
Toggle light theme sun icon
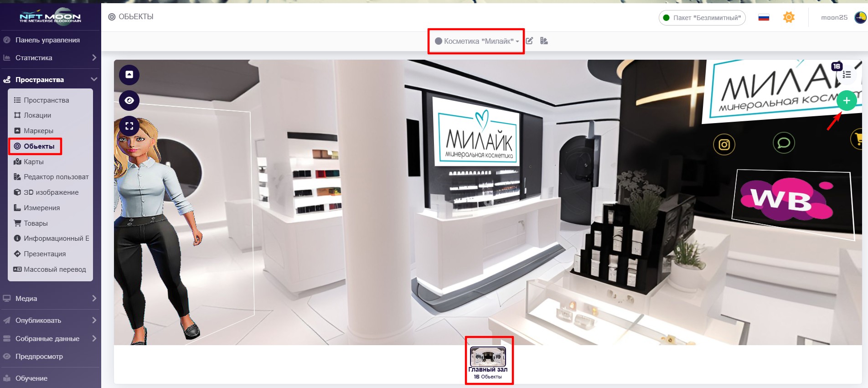pyautogui.click(x=789, y=17)
